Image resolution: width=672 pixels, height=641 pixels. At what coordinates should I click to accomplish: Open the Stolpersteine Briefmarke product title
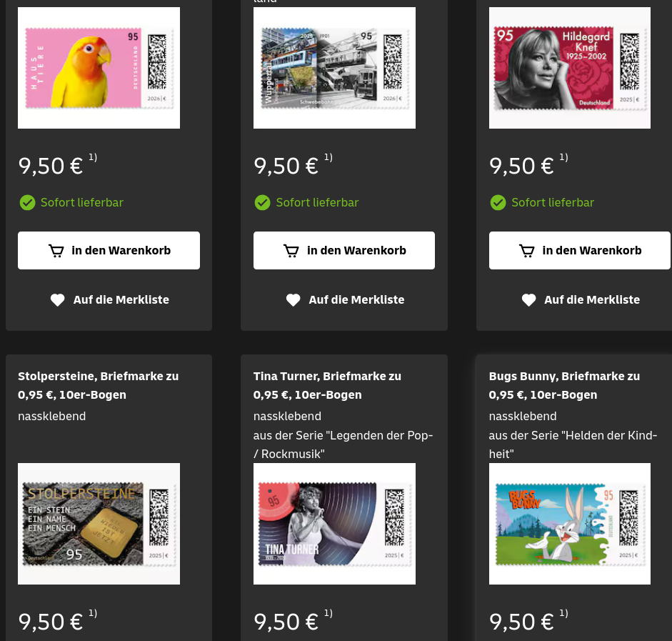[x=98, y=385]
